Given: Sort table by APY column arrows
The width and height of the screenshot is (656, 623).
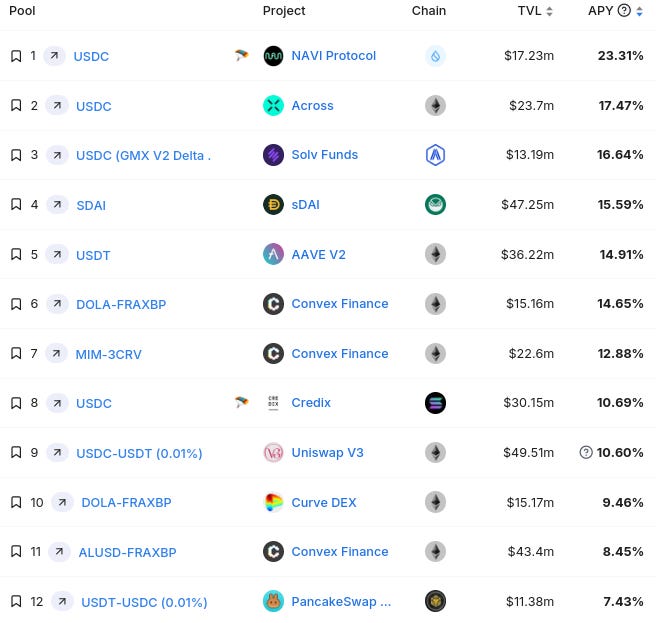Looking at the screenshot, I should pyautogui.click(x=639, y=11).
